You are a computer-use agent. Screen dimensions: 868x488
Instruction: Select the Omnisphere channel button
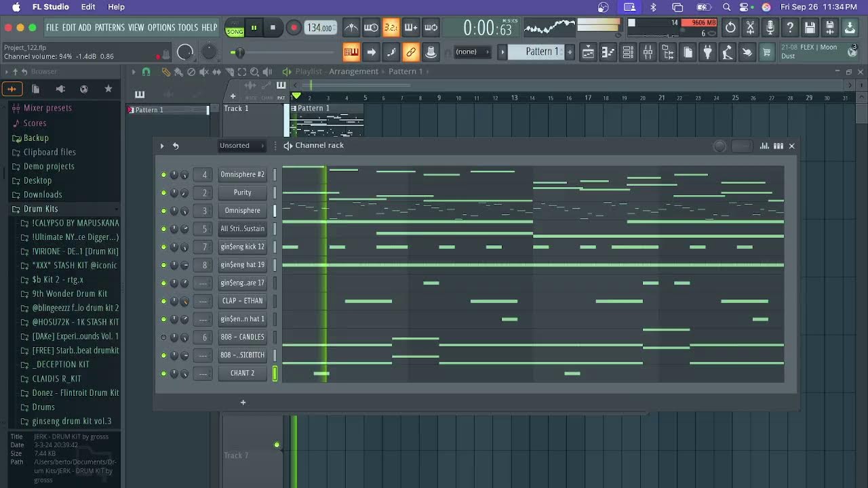pos(243,211)
